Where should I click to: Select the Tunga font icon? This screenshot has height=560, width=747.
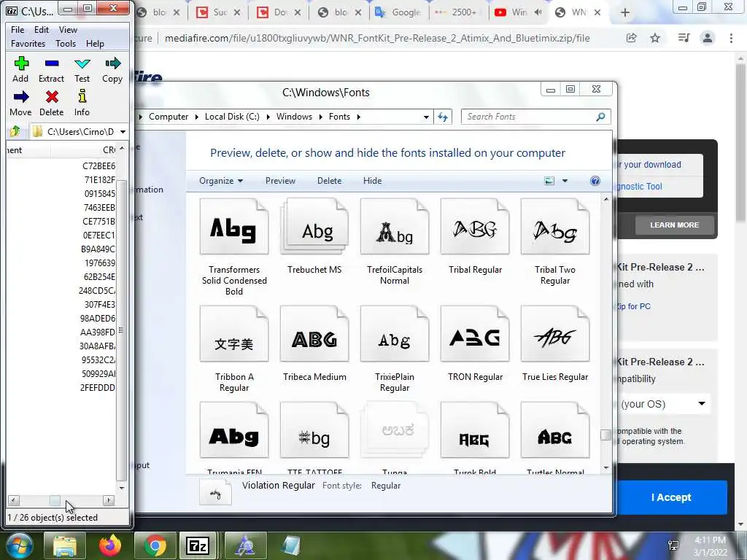[395, 430]
